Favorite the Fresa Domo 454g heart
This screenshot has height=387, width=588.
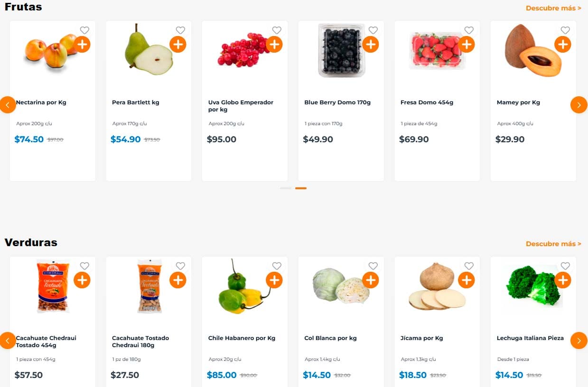pos(469,30)
